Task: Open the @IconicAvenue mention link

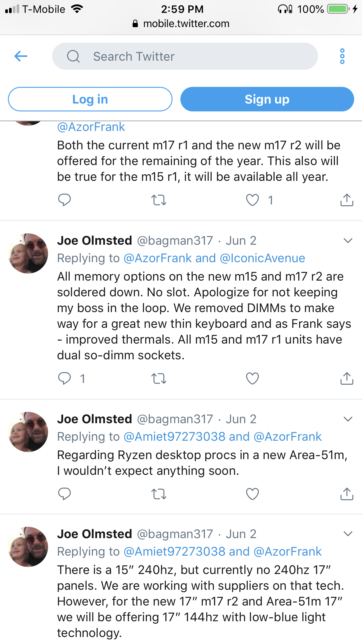Action: 262,258
